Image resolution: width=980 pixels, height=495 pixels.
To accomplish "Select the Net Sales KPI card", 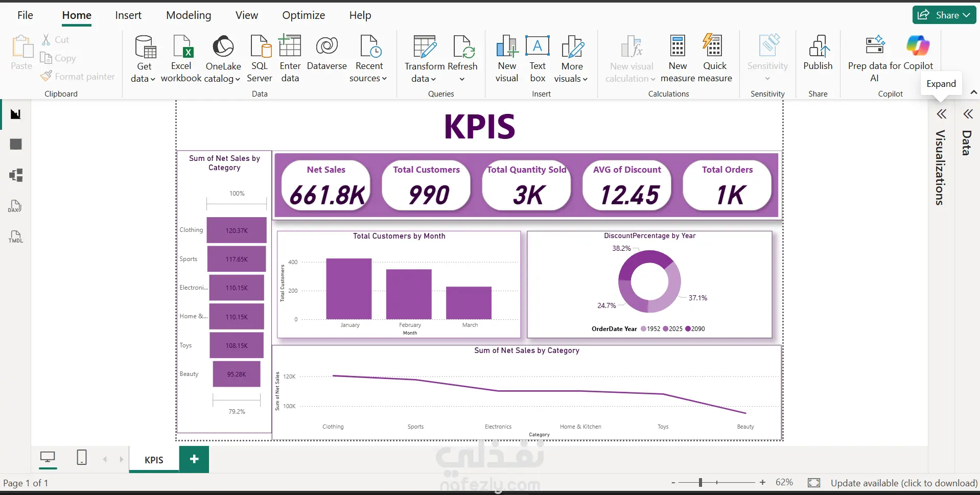I will [x=326, y=185].
